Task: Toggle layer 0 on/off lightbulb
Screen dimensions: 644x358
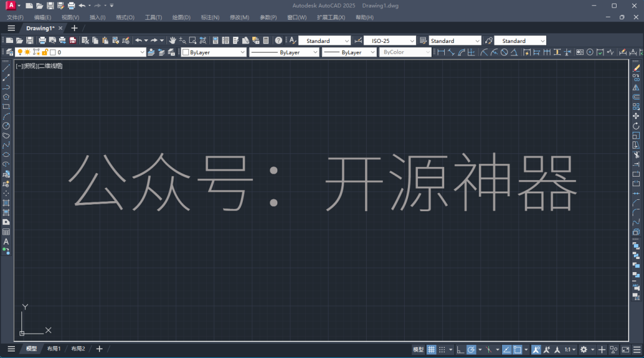Action: click(x=20, y=52)
